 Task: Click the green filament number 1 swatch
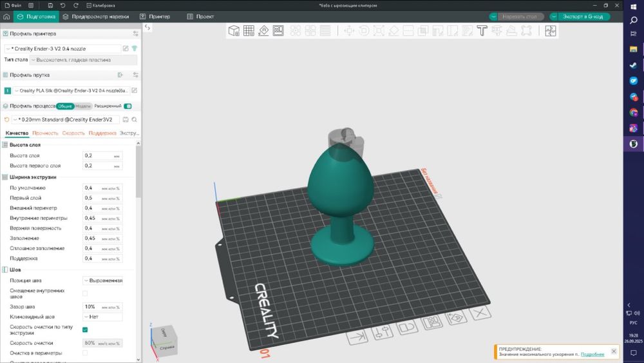(7, 90)
